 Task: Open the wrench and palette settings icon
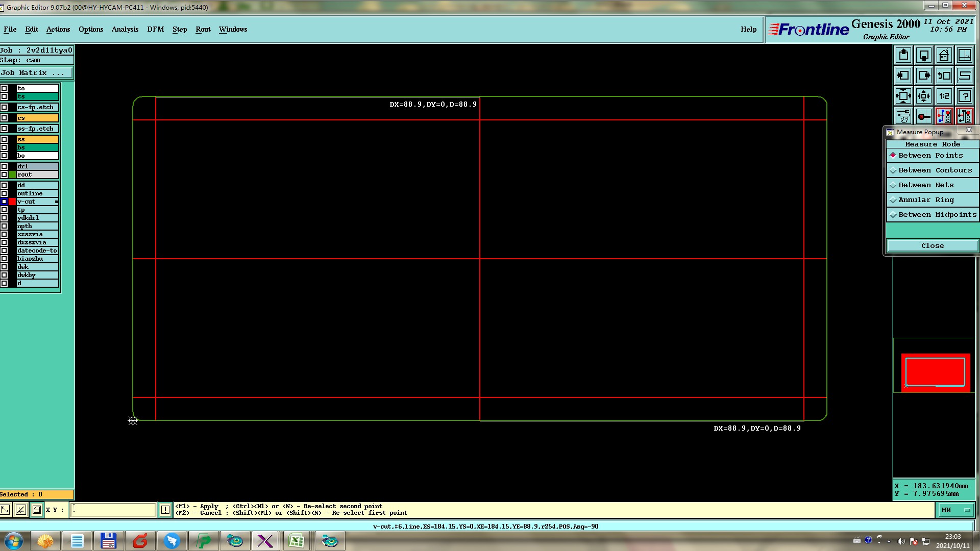point(903,116)
